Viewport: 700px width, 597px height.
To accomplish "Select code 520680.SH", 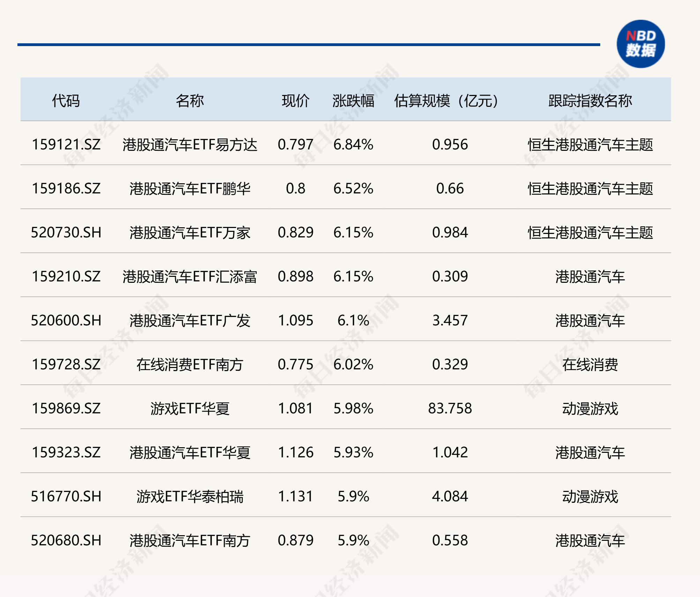I will pos(66,540).
